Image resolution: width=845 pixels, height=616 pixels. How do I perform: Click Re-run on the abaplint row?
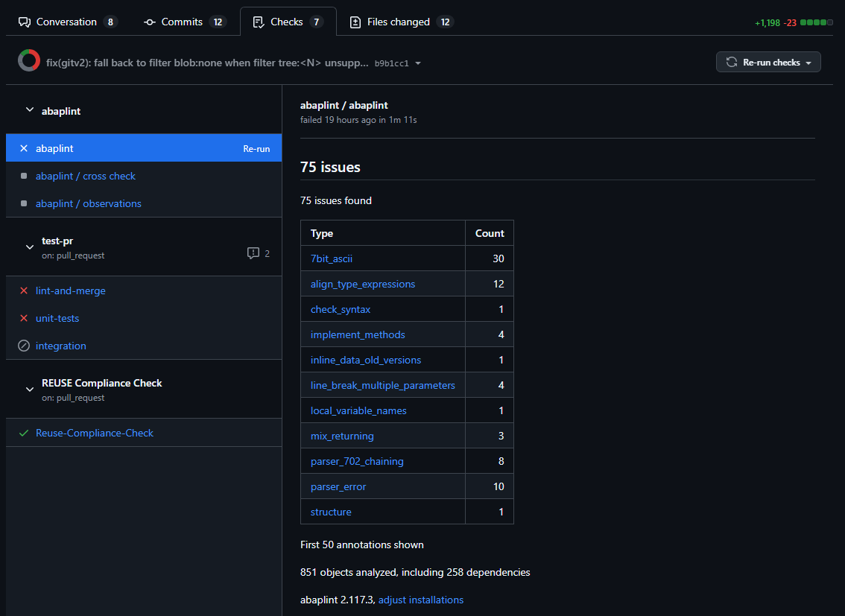[x=256, y=149]
